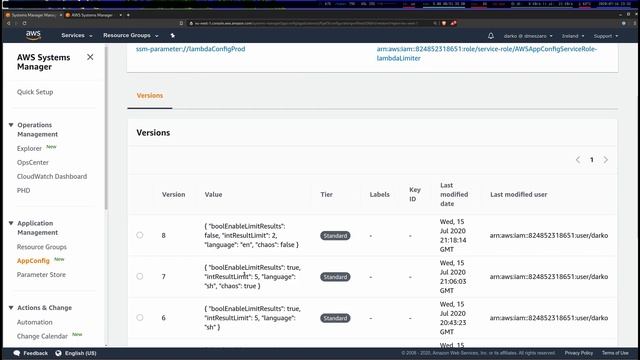
Task: Click the Tier column header
Action: click(327, 195)
